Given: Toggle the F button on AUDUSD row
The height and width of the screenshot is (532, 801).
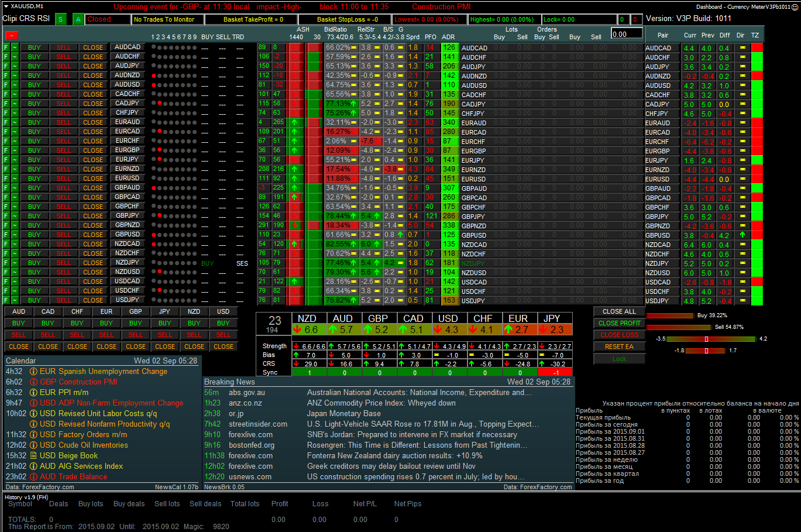Looking at the screenshot, I should coord(6,85).
